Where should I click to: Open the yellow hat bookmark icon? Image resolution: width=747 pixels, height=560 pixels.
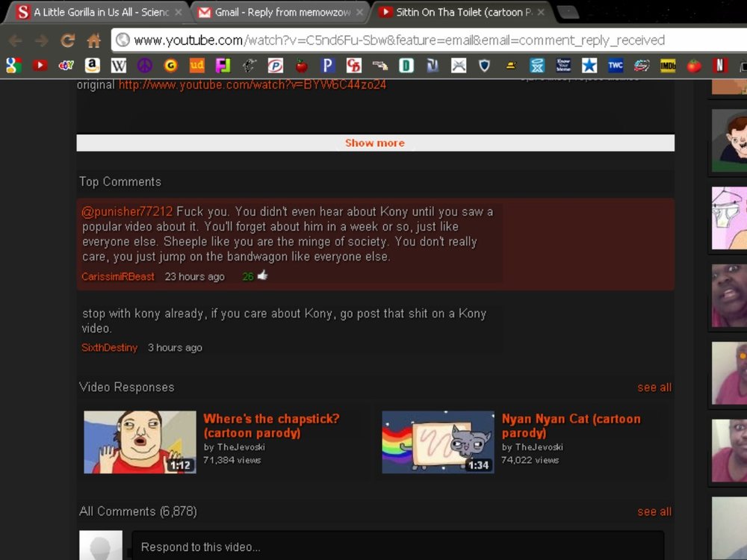[511, 65]
